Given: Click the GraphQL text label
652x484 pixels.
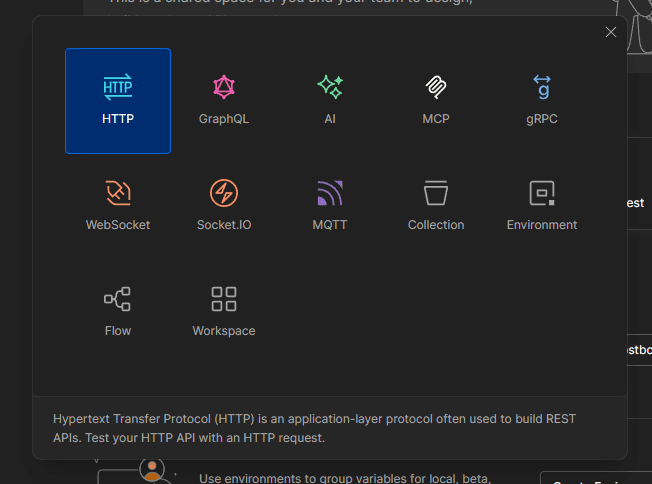Looking at the screenshot, I should pyautogui.click(x=224, y=119).
